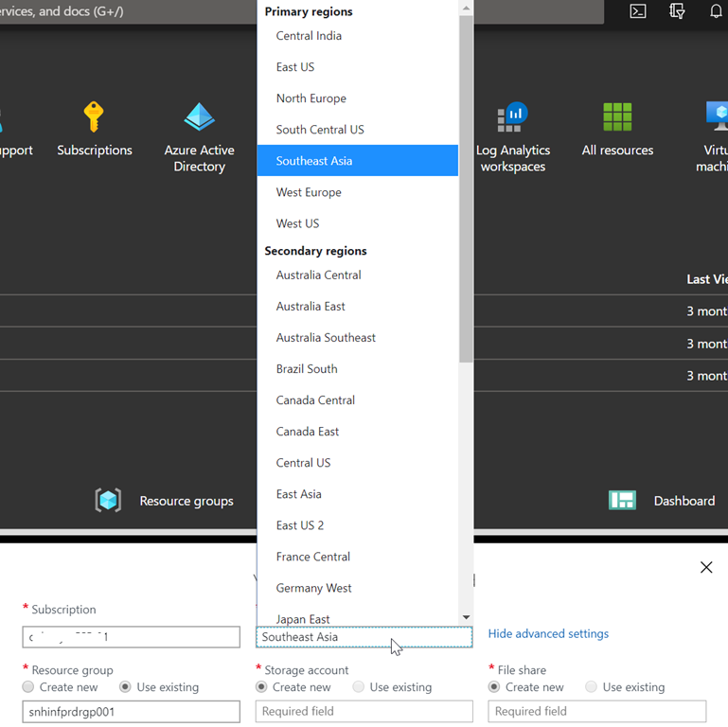
Task: Choose East US 2 region
Action: tap(358, 525)
